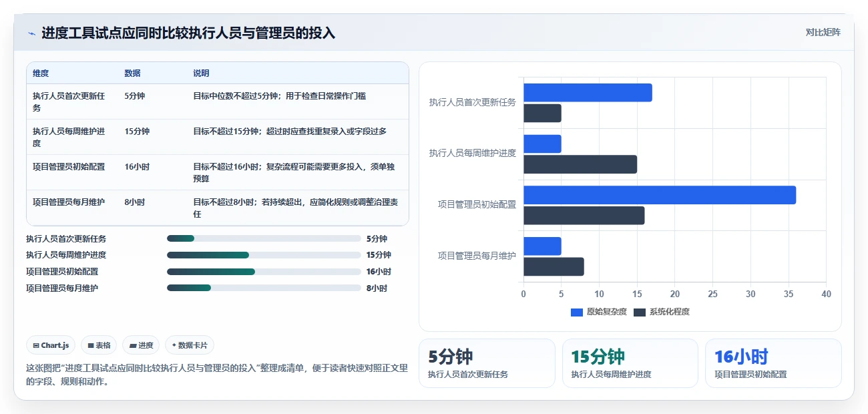Click the dark bar for 执行人员首次更新任务 in chart
Screen dimensions: 868x414
coord(542,114)
